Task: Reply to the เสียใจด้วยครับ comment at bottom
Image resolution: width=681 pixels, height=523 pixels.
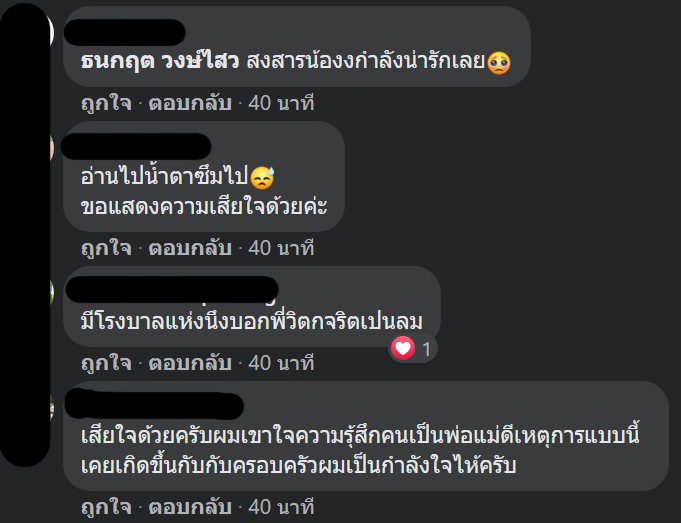Action: [x=190, y=507]
